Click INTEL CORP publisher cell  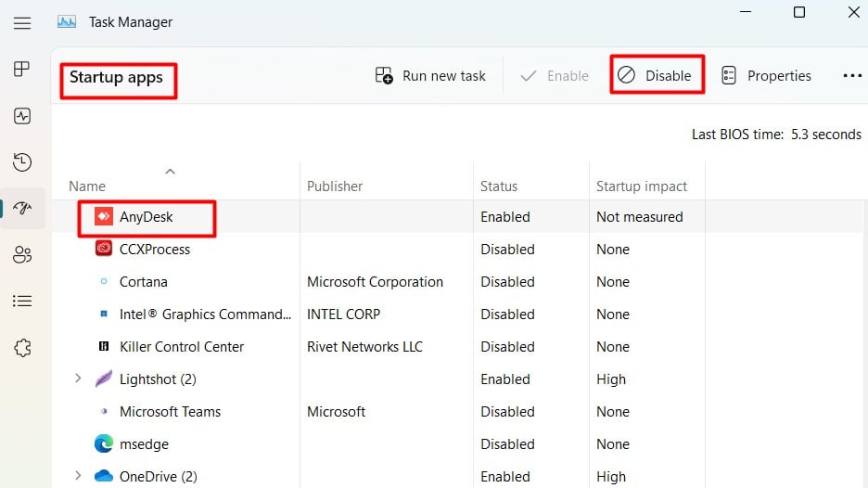(343, 315)
